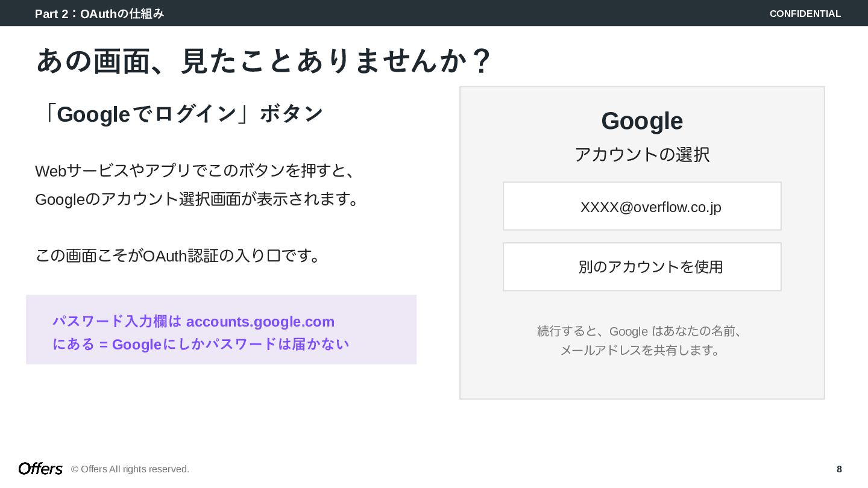
Task: Click the empty gray area at the bottom of the Google panel
Action: point(642,380)
